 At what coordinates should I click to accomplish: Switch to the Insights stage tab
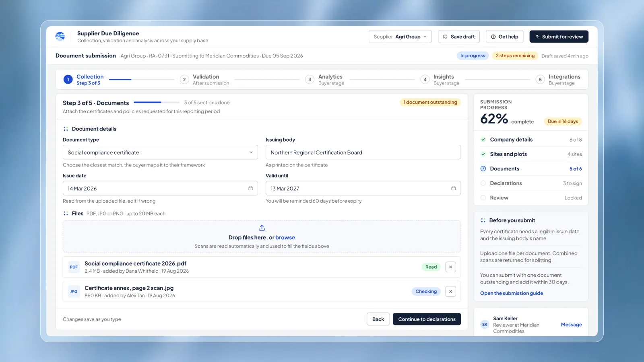point(440,80)
